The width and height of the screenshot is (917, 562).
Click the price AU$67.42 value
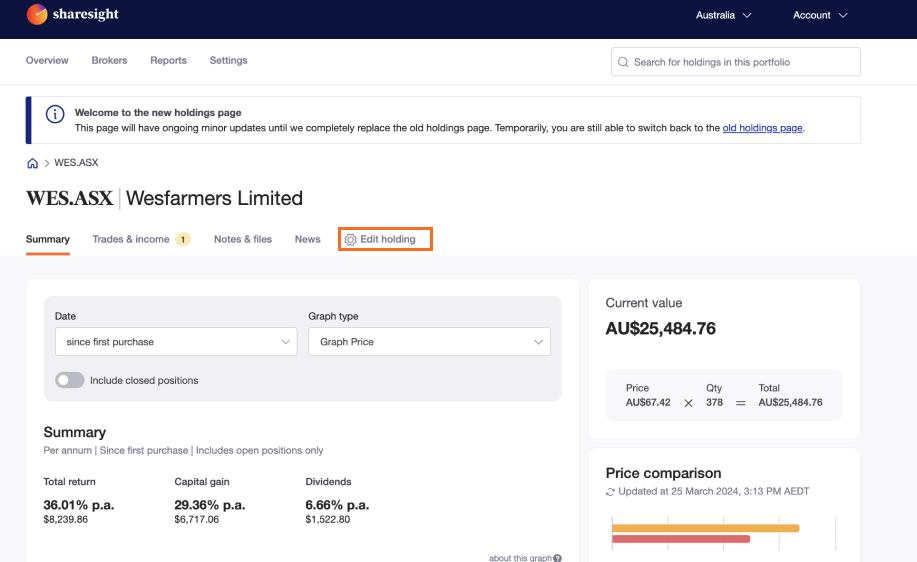(x=648, y=402)
